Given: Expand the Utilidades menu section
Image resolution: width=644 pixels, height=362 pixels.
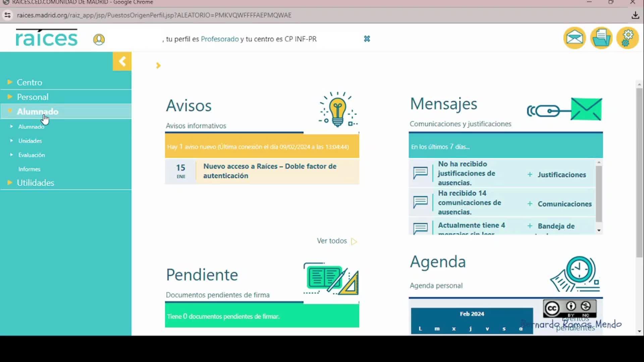Looking at the screenshot, I should (x=35, y=183).
